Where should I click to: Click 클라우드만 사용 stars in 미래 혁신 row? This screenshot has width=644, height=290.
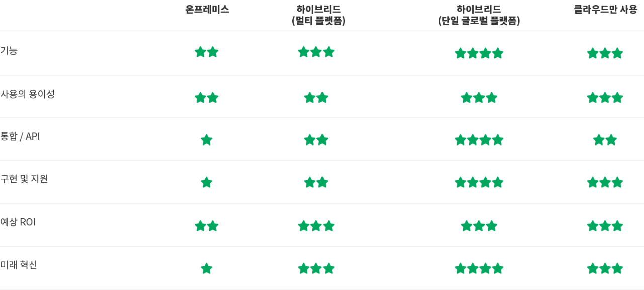(x=605, y=268)
